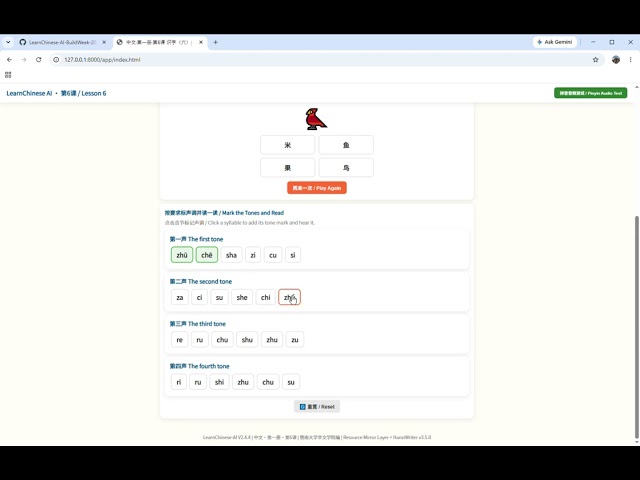Image resolution: width=640 pixels, height=480 pixels.
Task: Mark third-tone syllable chu
Action: click(x=222, y=340)
